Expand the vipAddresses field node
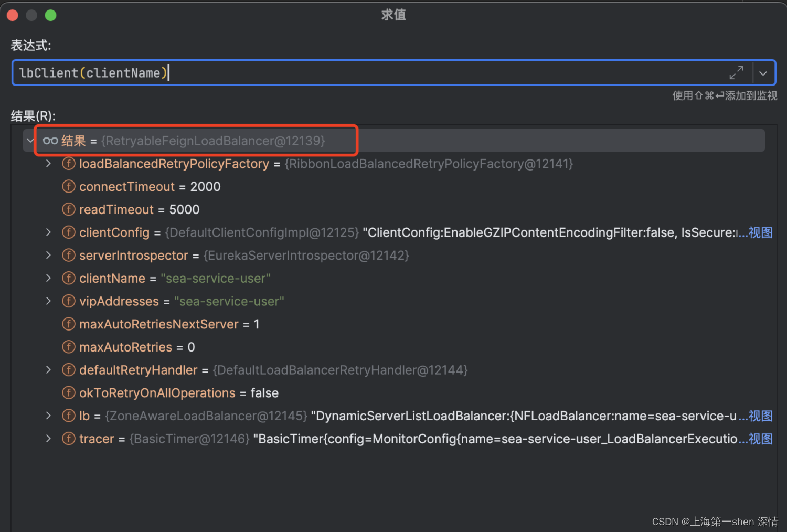787x532 pixels. click(49, 301)
